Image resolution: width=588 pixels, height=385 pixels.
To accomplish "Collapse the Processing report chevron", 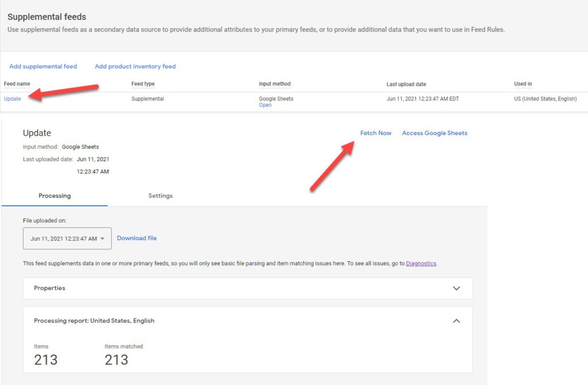I will point(457,321).
